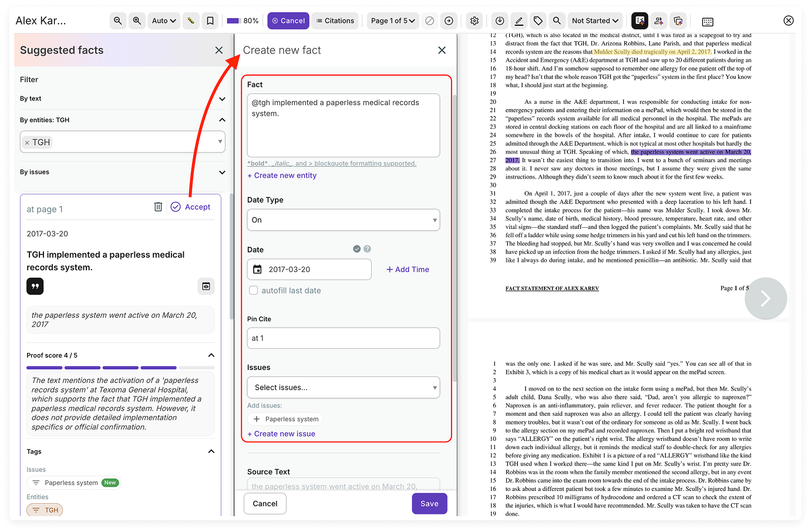Click the download icon in toolbar
Screen dimensions: 811x532
500,21
